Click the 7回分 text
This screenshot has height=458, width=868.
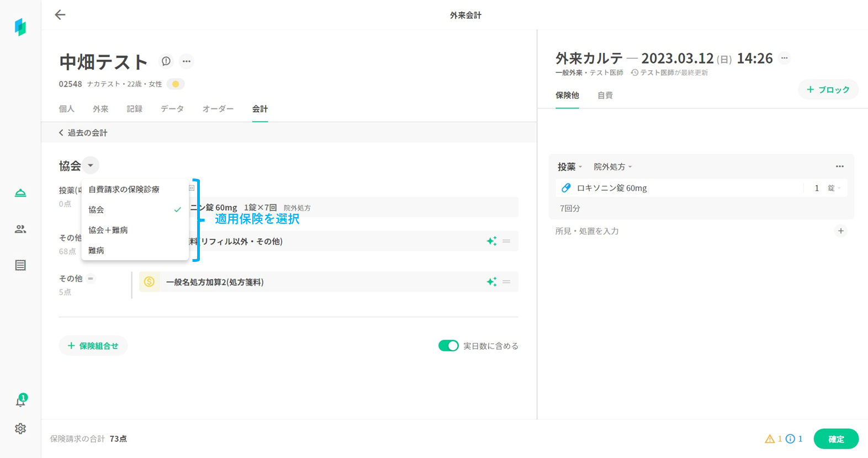[570, 208]
